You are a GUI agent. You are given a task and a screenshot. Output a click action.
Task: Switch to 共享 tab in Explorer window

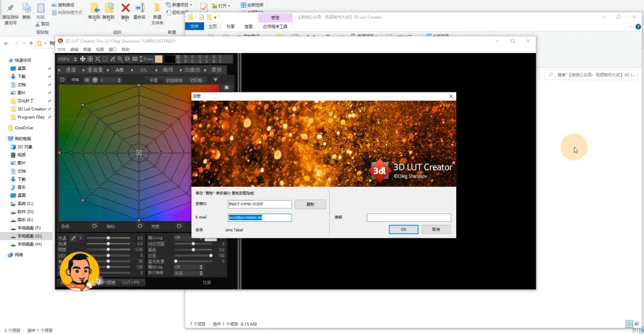(230, 26)
